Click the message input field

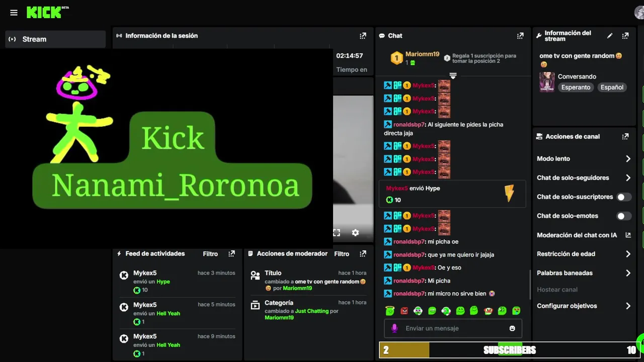pyautogui.click(x=453, y=328)
